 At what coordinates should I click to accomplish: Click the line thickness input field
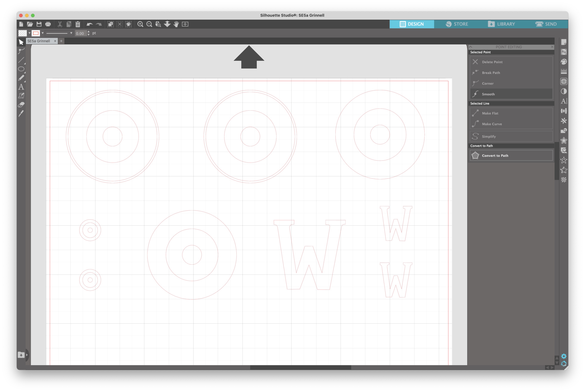tap(80, 33)
